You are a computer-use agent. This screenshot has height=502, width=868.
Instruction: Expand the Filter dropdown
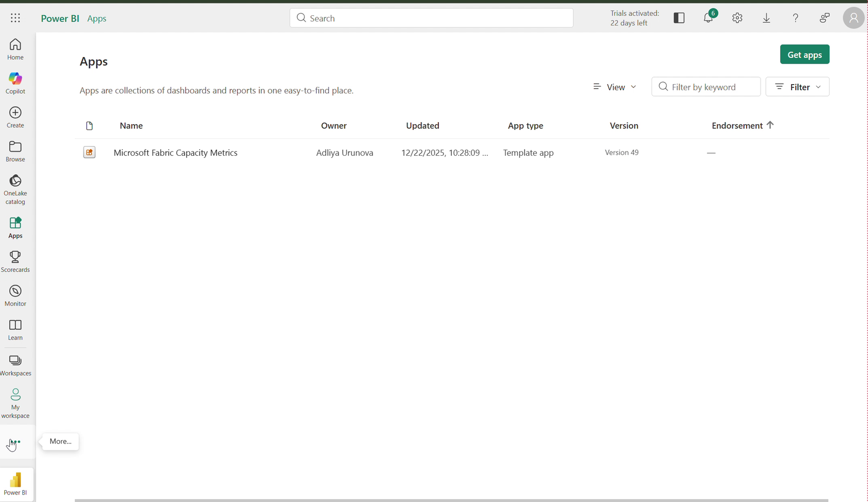click(x=797, y=87)
